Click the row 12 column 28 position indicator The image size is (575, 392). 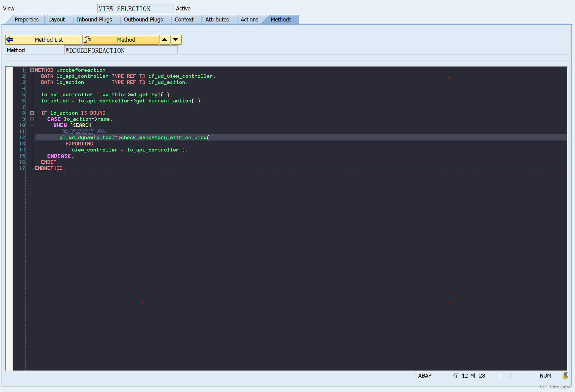(x=469, y=375)
